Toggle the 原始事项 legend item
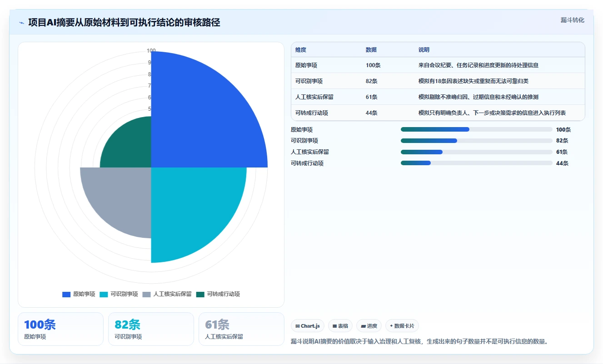This screenshot has width=603, height=364. [x=79, y=294]
